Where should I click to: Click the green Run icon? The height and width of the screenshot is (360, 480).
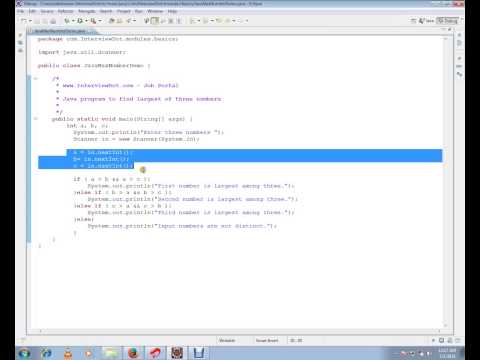click(80, 21)
